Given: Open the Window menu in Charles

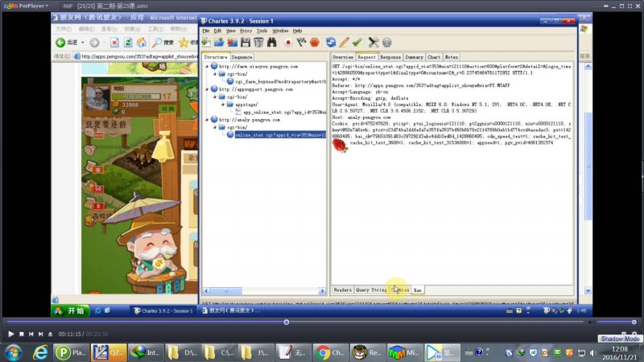Looking at the screenshot, I should (x=280, y=31).
